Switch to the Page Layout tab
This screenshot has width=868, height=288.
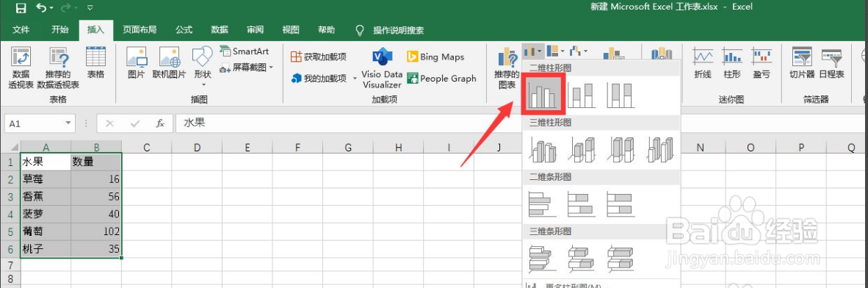(140, 30)
